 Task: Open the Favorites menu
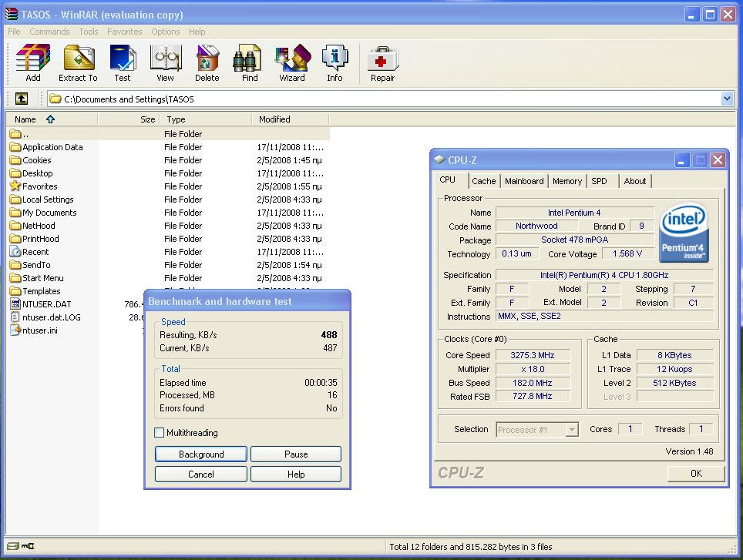[x=125, y=32]
